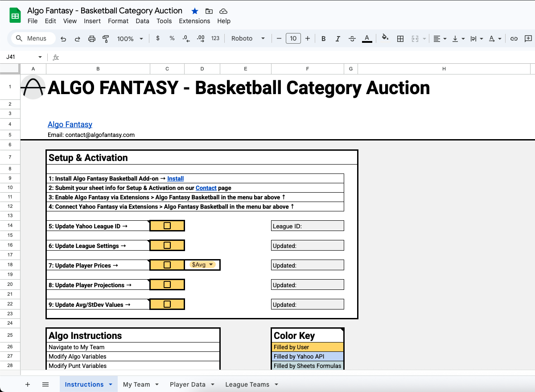Apply strikethrough formatting
The image size is (535, 392).
(x=352, y=38)
